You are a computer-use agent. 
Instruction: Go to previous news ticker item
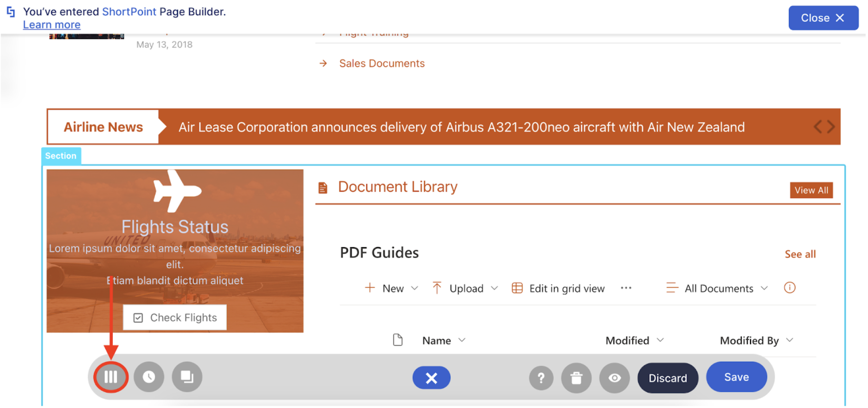tap(818, 127)
